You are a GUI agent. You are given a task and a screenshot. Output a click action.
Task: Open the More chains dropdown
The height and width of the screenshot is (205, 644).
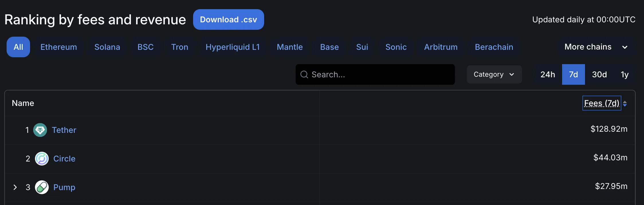pos(596,47)
